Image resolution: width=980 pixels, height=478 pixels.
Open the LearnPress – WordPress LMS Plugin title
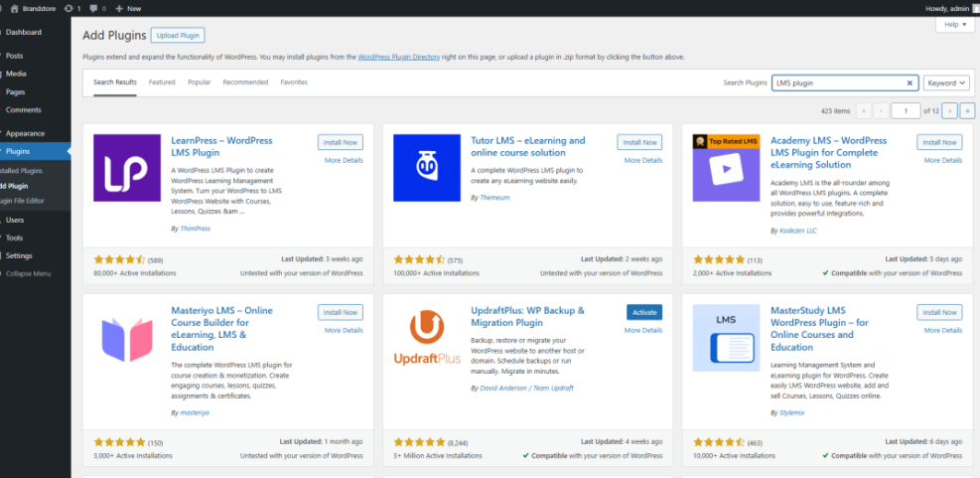(x=221, y=146)
